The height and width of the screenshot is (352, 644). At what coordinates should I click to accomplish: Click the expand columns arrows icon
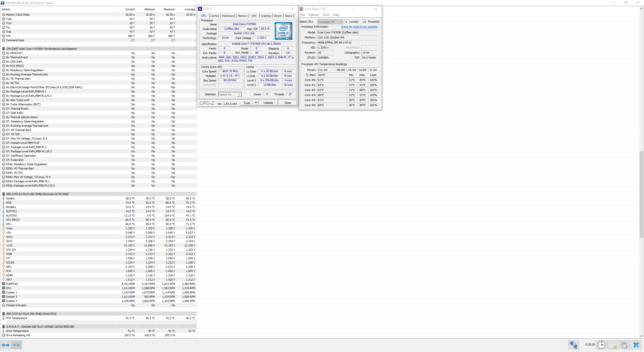(x=6, y=345)
